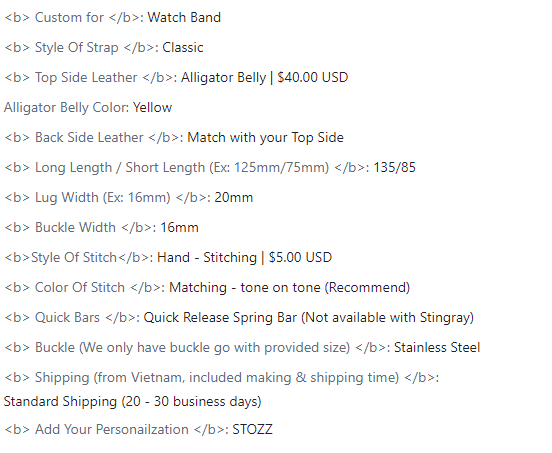Click the 'Quick Release Spring Bar' value text

pyautogui.click(x=220, y=317)
